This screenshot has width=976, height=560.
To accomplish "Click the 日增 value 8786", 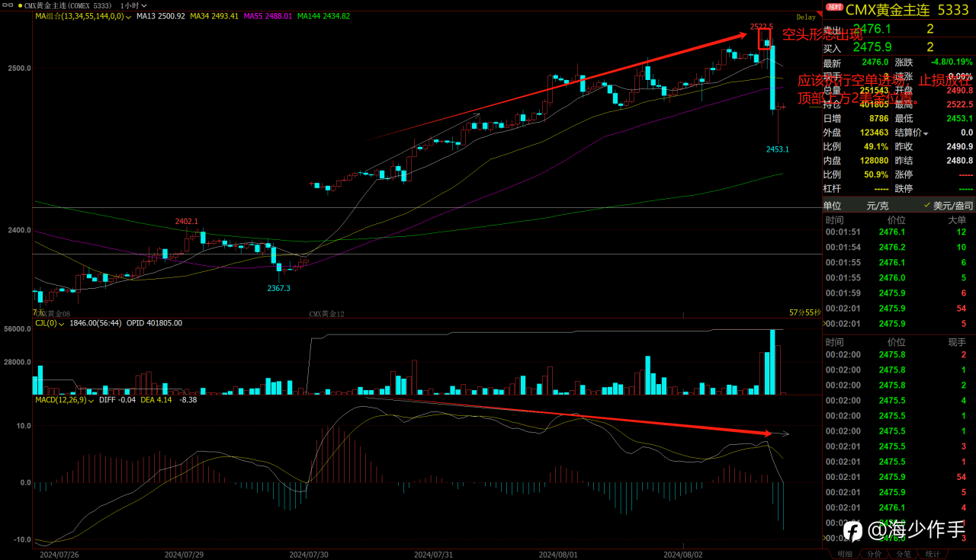I will click(x=878, y=119).
